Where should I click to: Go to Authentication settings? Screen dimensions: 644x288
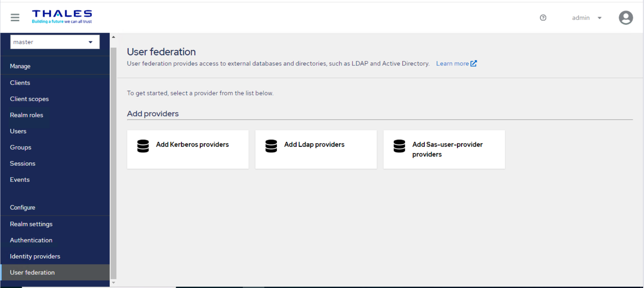tap(55, 240)
